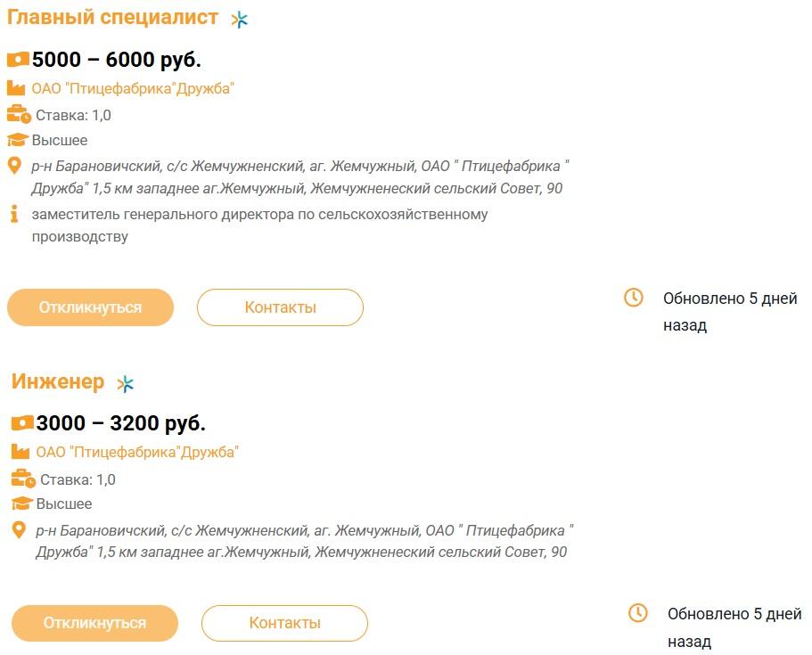Click Откликнуться for Инженер vacancy
This screenshot has height=655, width=812.
94,623
